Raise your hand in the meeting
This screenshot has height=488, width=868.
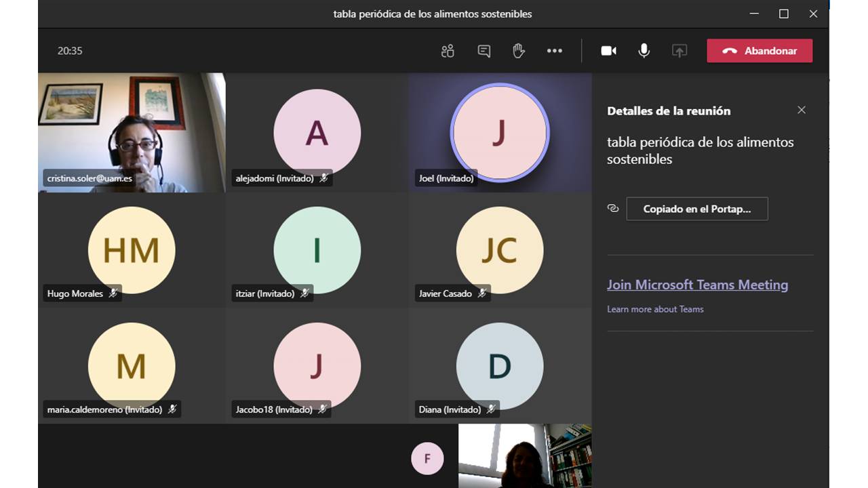(519, 51)
